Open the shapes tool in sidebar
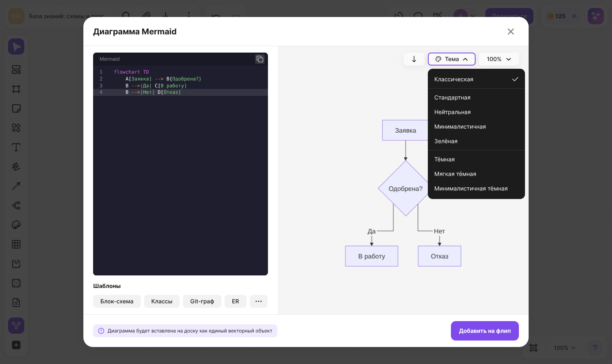 coord(16,128)
